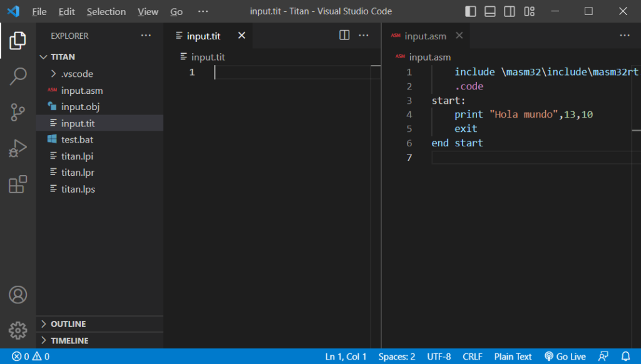
Task: Open input.asm in the Explorer
Action: [x=100, y=90]
